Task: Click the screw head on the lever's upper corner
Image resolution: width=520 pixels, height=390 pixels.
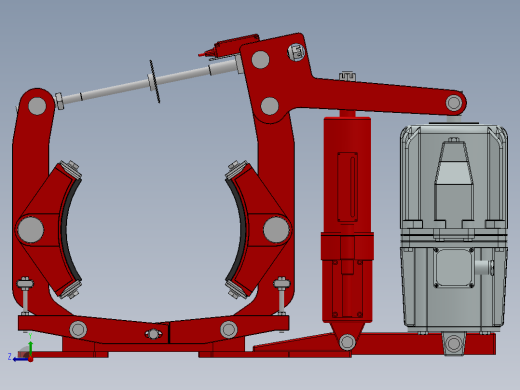Action: (x=296, y=52)
